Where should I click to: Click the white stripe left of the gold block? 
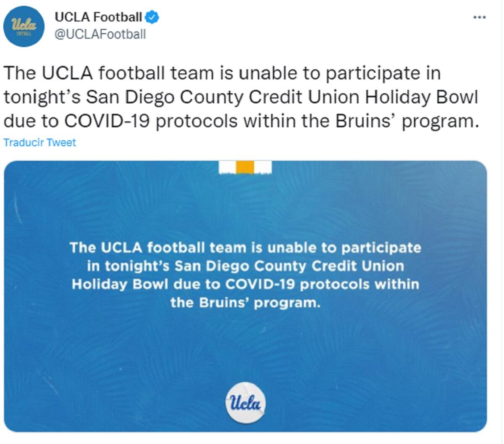pyautogui.click(x=227, y=167)
